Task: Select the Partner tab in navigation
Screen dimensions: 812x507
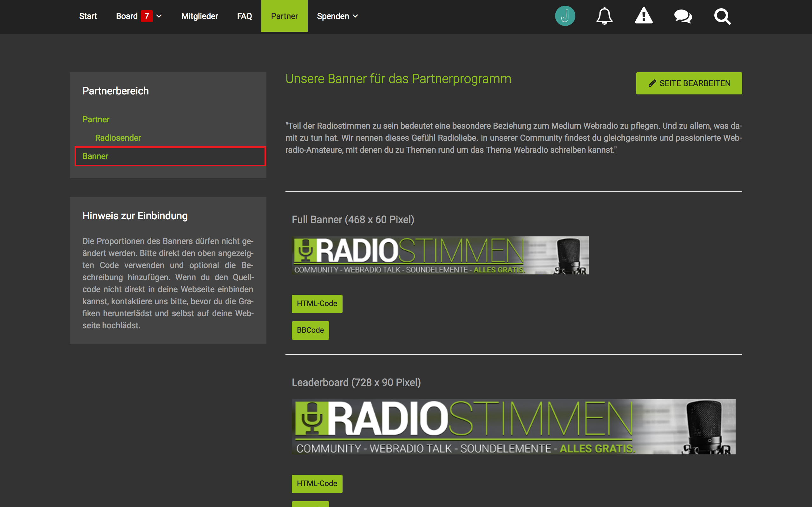Action: (284, 16)
